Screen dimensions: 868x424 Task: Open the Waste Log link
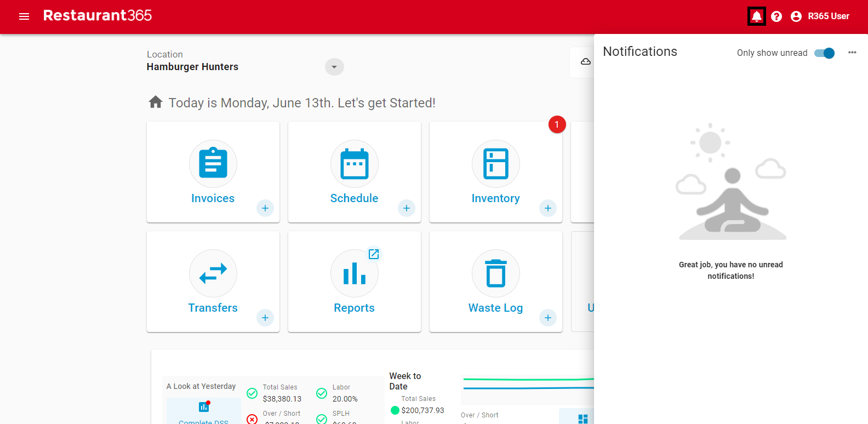tap(496, 308)
